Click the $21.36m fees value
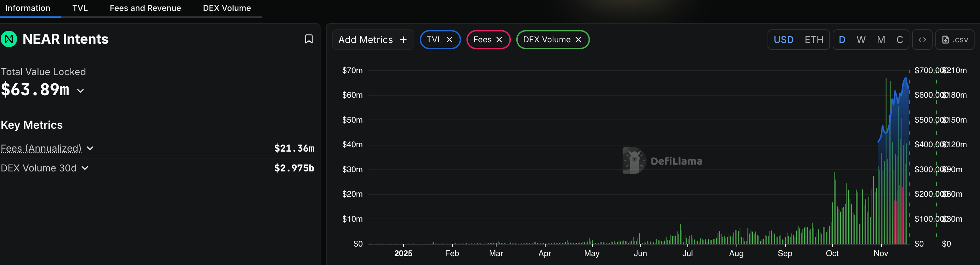 [x=294, y=148]
